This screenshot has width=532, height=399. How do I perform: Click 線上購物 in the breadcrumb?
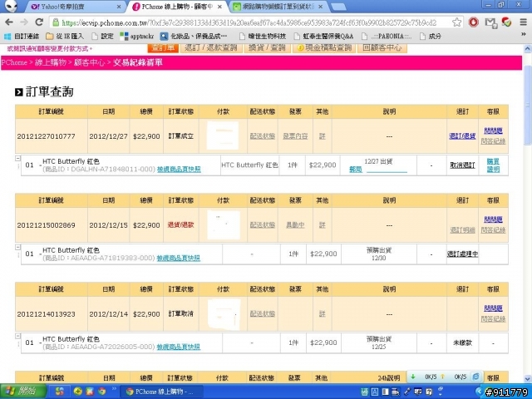point(50,62)
